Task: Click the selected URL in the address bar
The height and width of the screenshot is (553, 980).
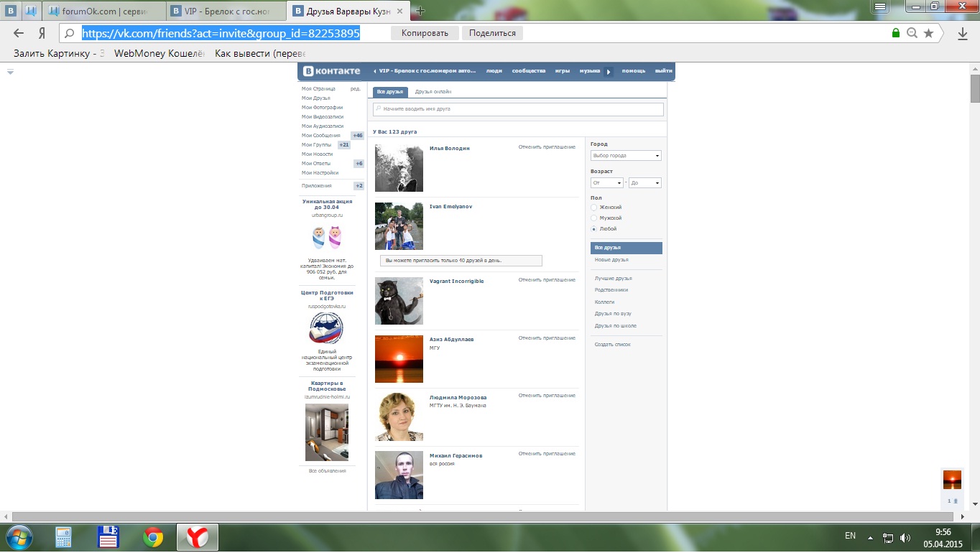Action: pyautogui.click(x=221, y=33)
